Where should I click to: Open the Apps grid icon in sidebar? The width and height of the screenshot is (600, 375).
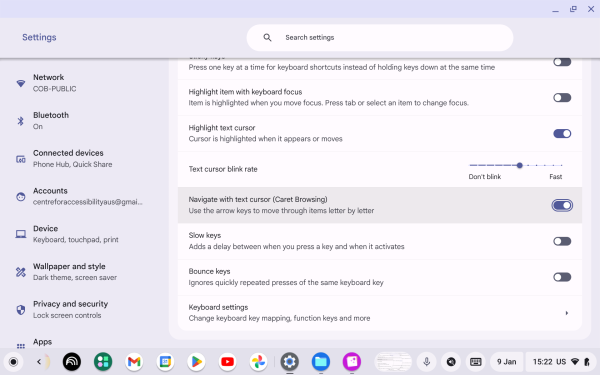click(x=21, y=346)
